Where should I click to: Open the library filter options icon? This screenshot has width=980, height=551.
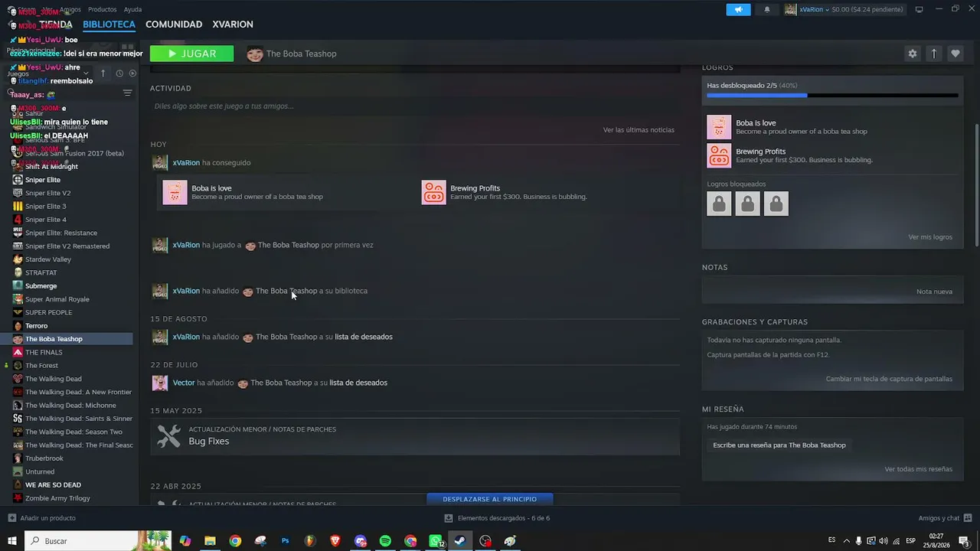(x=127, y=93)
